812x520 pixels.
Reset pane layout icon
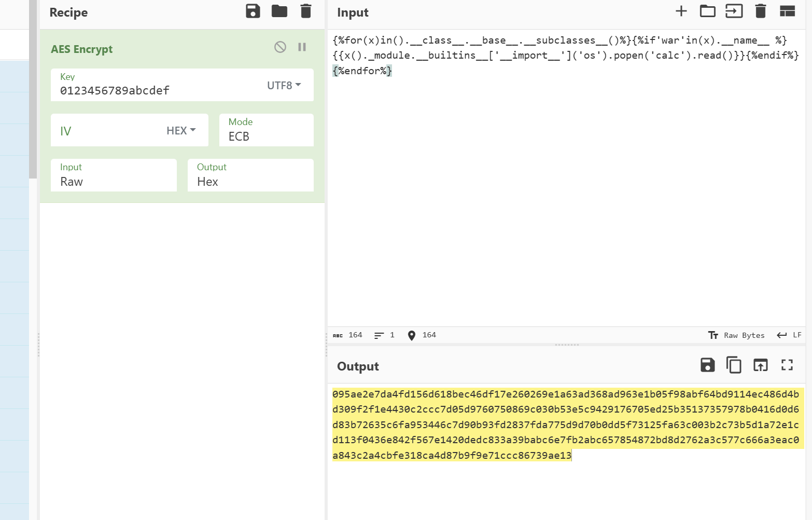pos(787,11)
